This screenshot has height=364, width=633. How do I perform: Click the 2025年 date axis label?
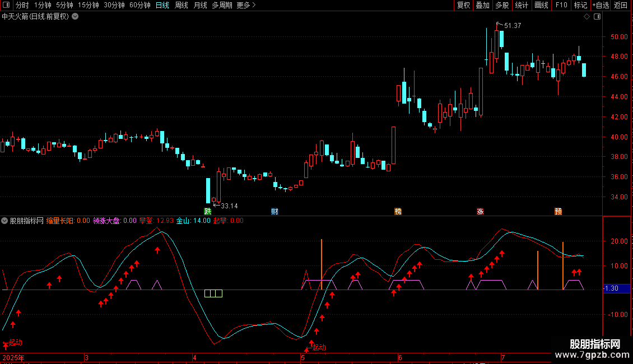[13, 357]
